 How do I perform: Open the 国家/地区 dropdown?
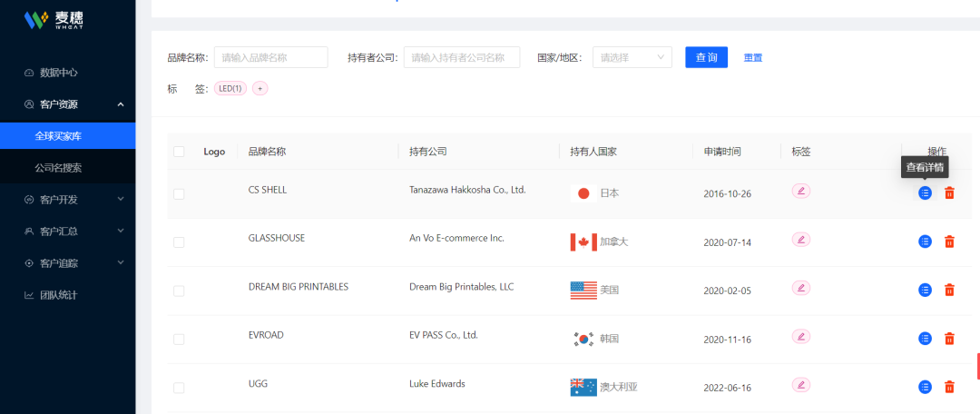(632, 57)
